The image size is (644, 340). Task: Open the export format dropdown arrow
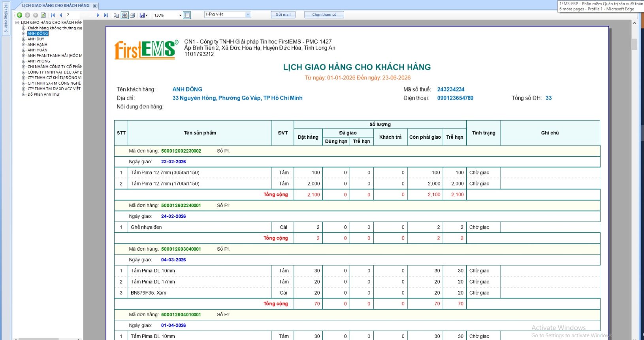(147, 15)
